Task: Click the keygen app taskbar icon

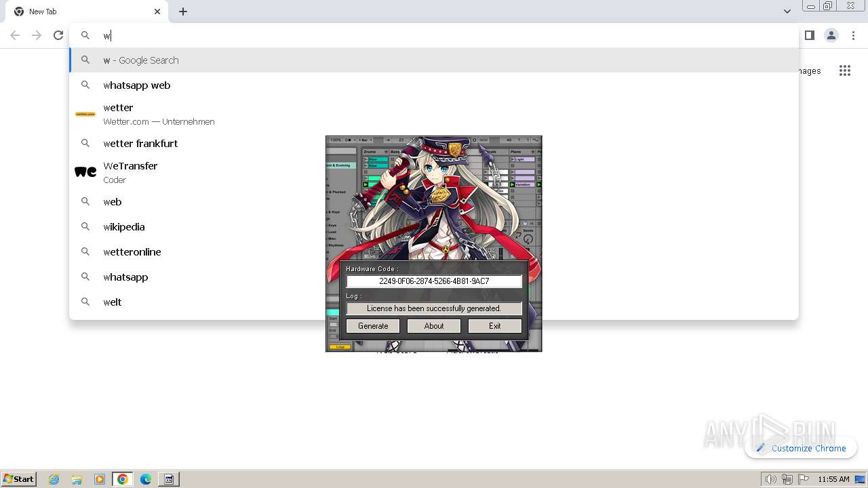Action: point(169,479)
